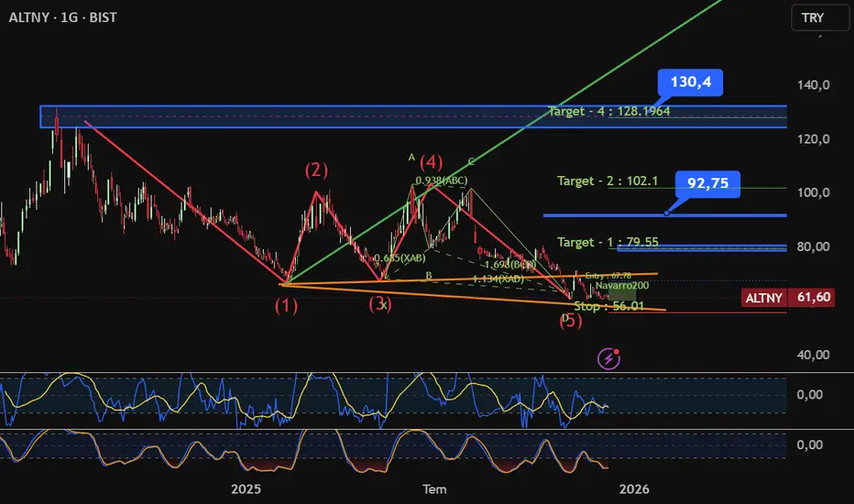Viewport: 854px width, 504px height.
Task: Select the 92,75 price callout label
Action: click(x=707, y=183)
